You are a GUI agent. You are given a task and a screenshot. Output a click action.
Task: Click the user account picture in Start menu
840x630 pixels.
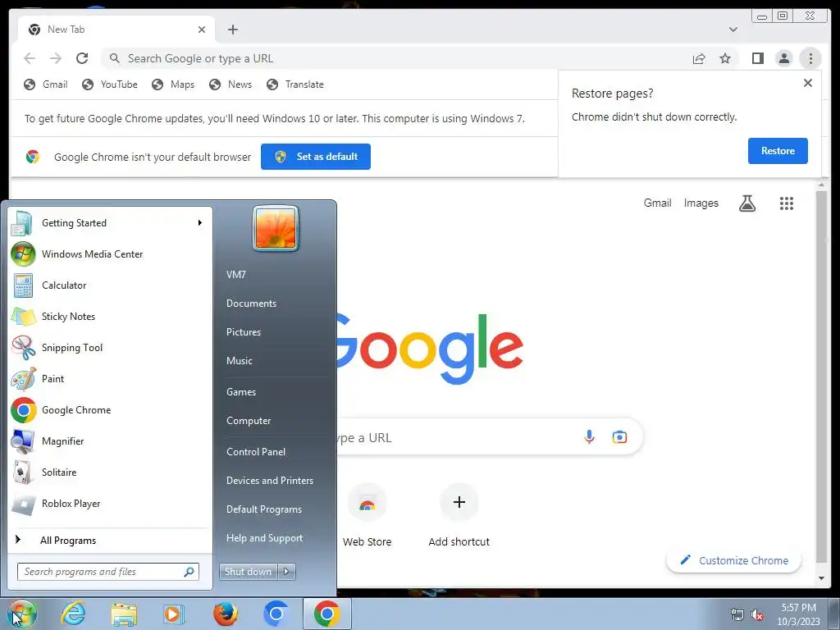(x=276, y=228)
